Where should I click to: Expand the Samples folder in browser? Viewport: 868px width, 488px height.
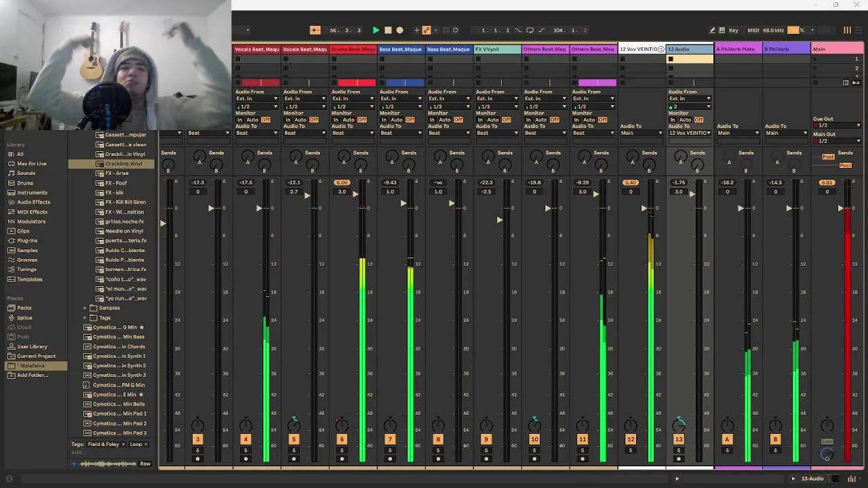pos(85,308)
